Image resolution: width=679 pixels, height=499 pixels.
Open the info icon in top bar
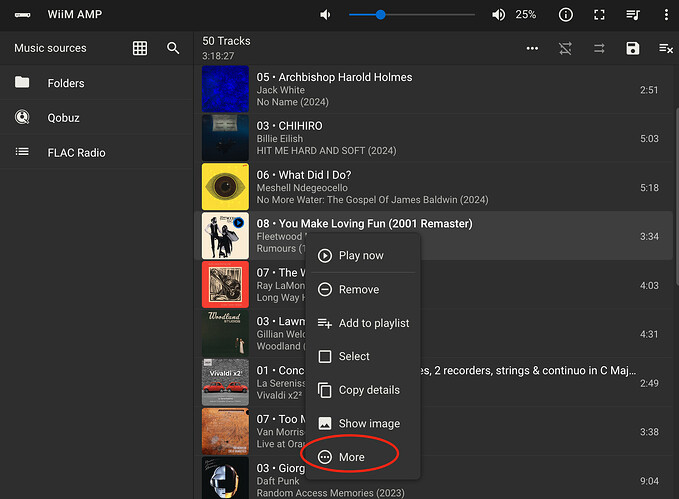pos(566,15)
